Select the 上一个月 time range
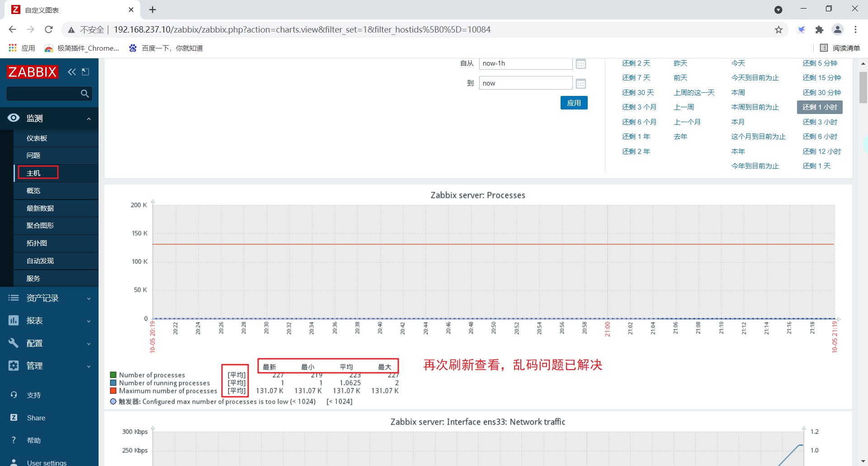The width and height of the screenshot is (868, 466). 687,122
